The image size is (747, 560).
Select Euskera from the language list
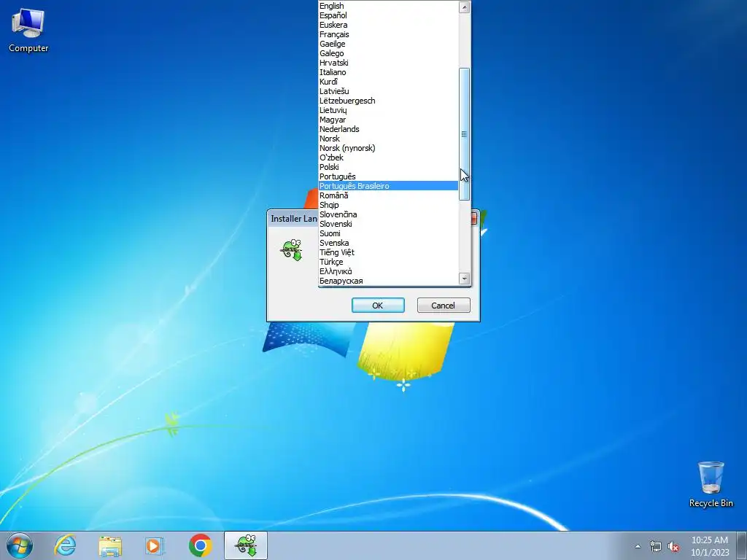coord(388,25)
